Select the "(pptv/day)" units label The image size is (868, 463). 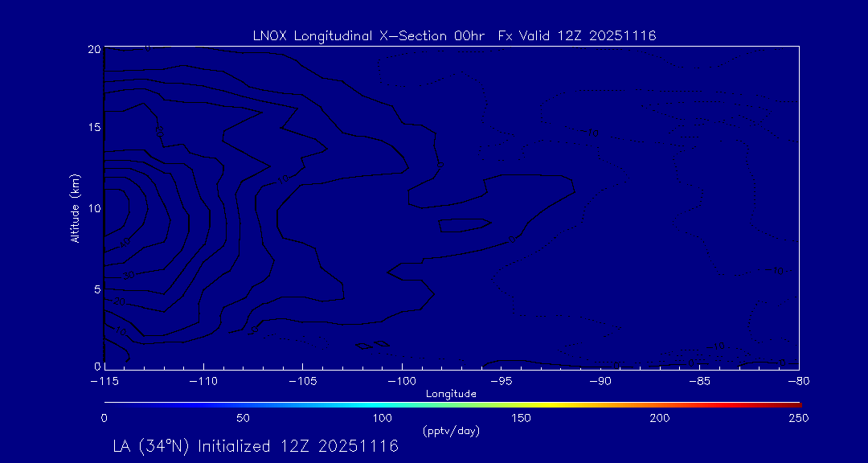[x=451, y=430]
